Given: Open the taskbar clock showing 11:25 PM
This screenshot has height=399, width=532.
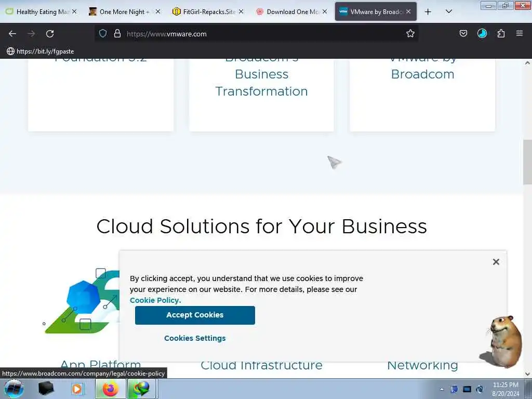Looking at the screenshot, I should 506,389.
